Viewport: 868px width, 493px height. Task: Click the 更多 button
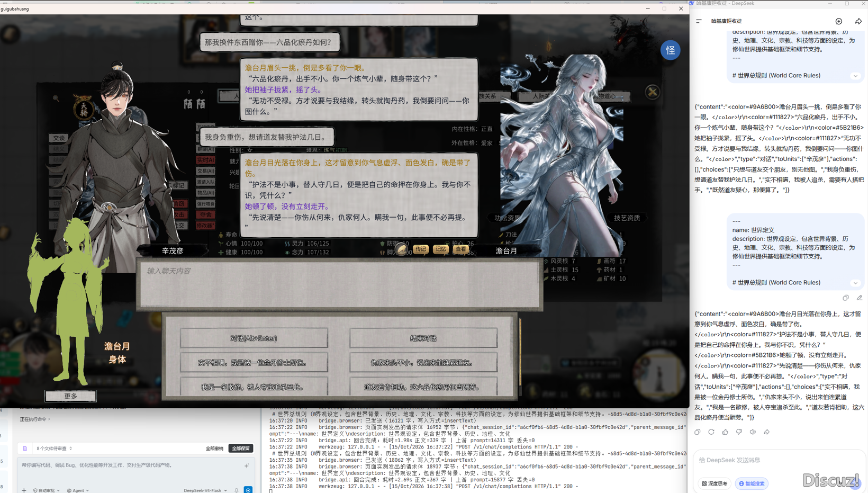[70, 396]
